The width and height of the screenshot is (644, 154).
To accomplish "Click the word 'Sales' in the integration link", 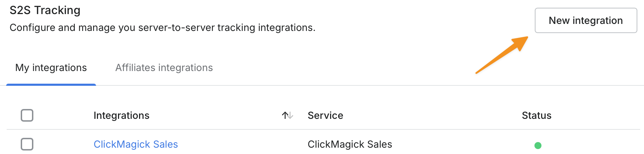I will point(165,144).
